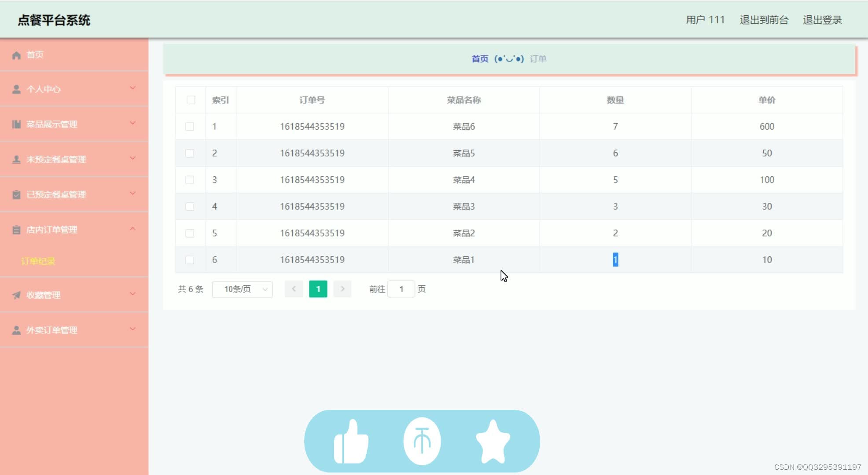Screen dimensions: 868x475
Task: Expand the 已预定餐桌管理 chevron
Action: 132,194
